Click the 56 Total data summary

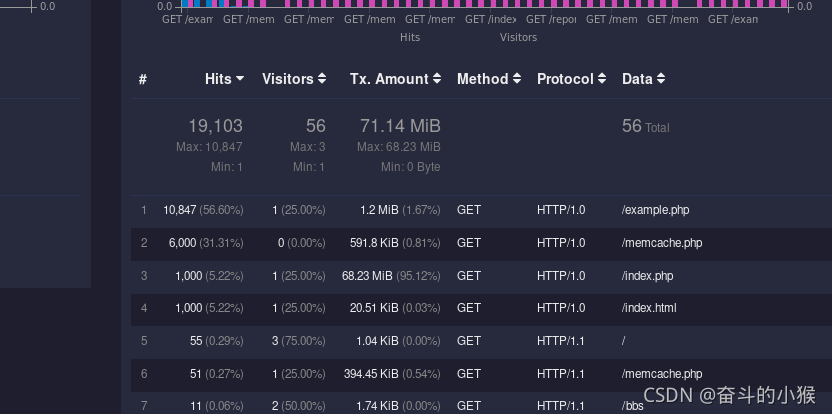(x=645, y=126)
